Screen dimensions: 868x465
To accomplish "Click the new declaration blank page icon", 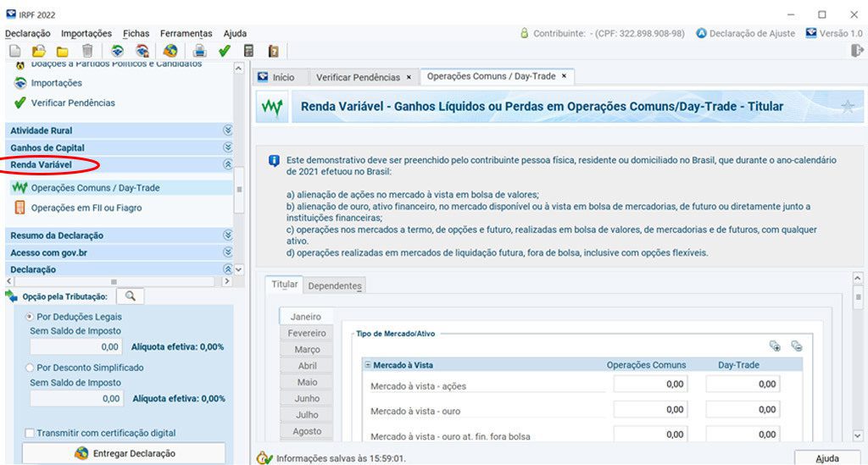I will click(x=15, y=52).
